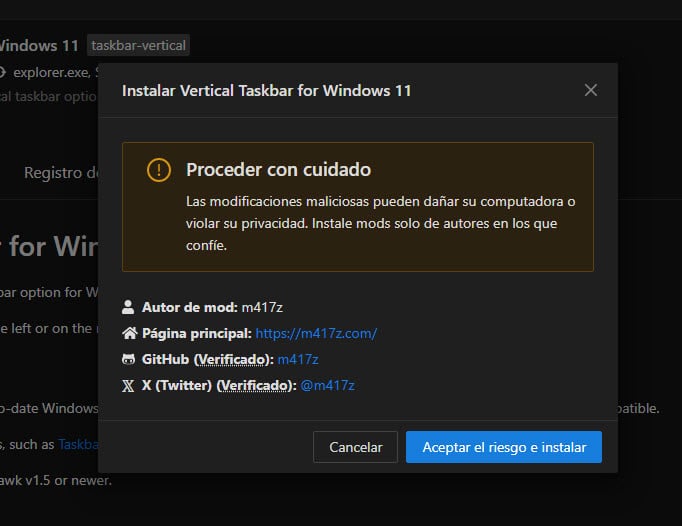Open the @m417z Twitter link
The width and height of the screenshot is (682, 526).
pos(328,385)
